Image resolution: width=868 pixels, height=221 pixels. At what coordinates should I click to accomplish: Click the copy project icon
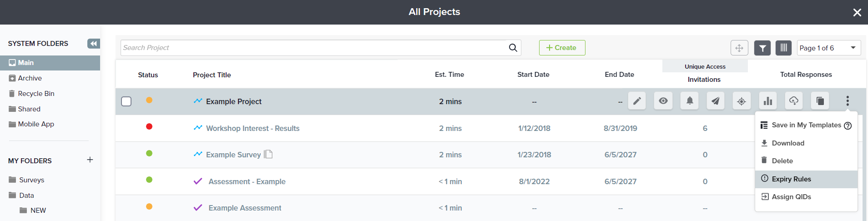coord(820,101)
